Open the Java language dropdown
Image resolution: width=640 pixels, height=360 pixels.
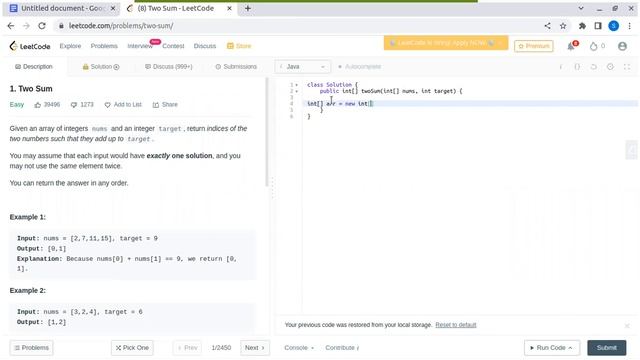pyautogui.click(x=303, y=67)
